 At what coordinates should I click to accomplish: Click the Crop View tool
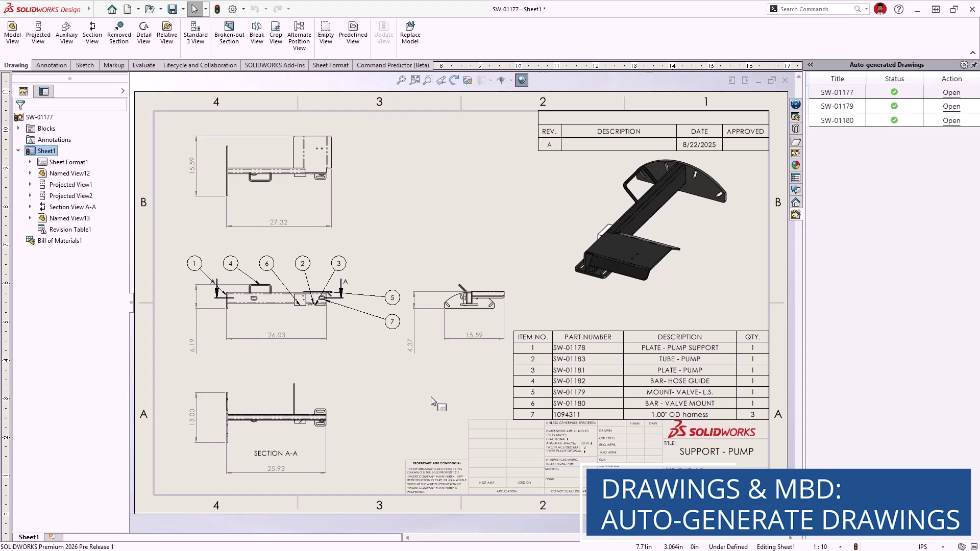click(276, 33)
